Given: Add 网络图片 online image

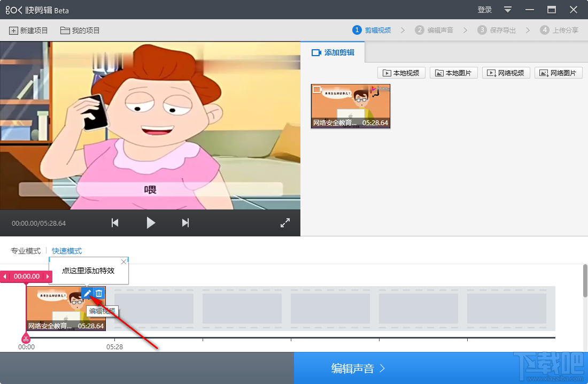Looking at the screenshot, I should tap(558, 73).
